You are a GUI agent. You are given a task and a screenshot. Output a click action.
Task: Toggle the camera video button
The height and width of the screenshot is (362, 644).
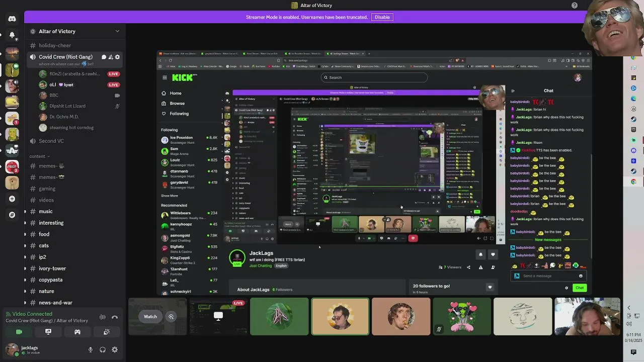click(19, 332)
